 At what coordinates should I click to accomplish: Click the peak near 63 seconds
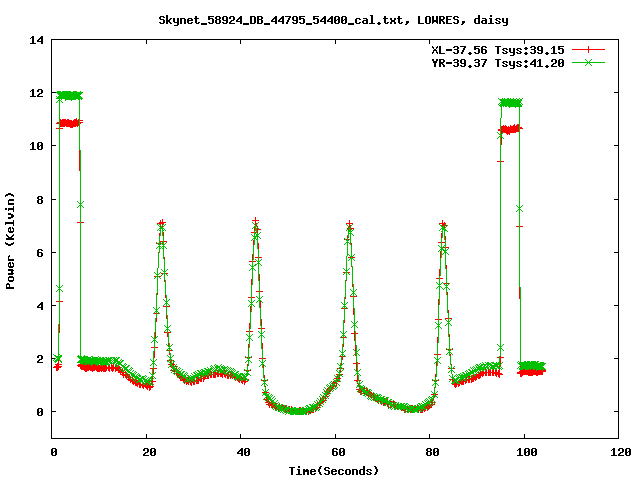pos(349,225)
